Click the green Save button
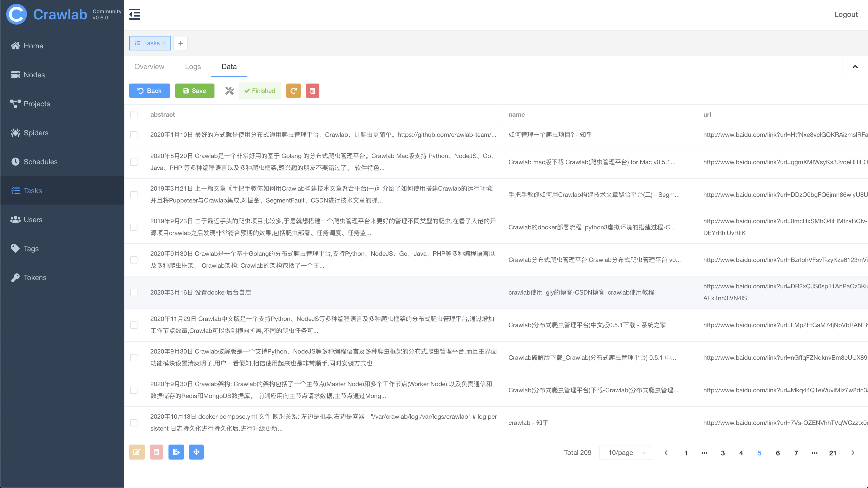 pos(194,91)
